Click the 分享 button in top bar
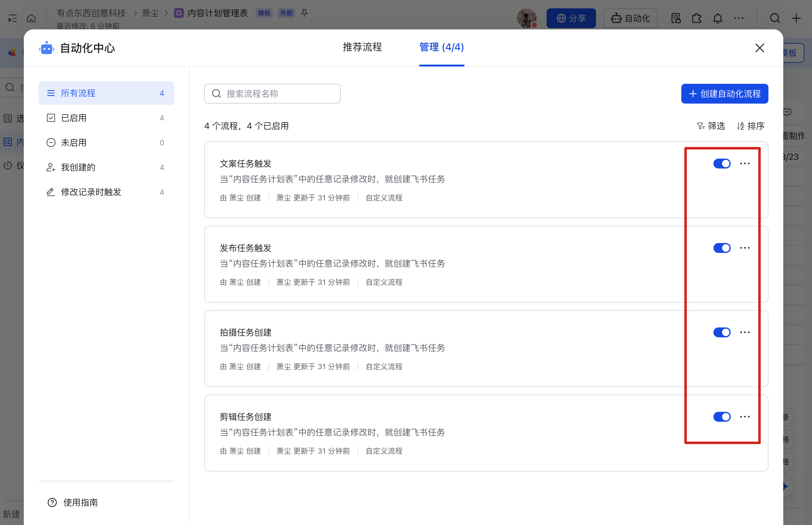The image size is (812, 525). [x=571, y=18]
